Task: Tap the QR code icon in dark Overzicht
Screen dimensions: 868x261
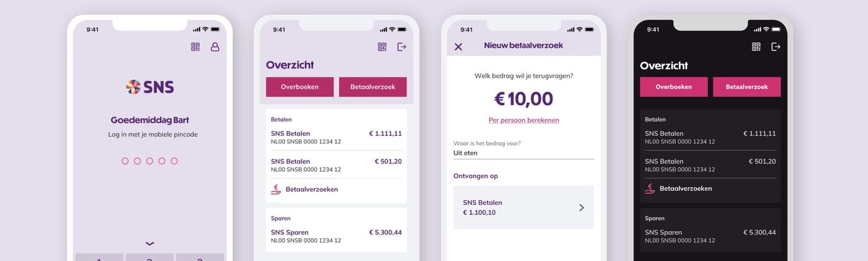Action: tap(756, 47)
